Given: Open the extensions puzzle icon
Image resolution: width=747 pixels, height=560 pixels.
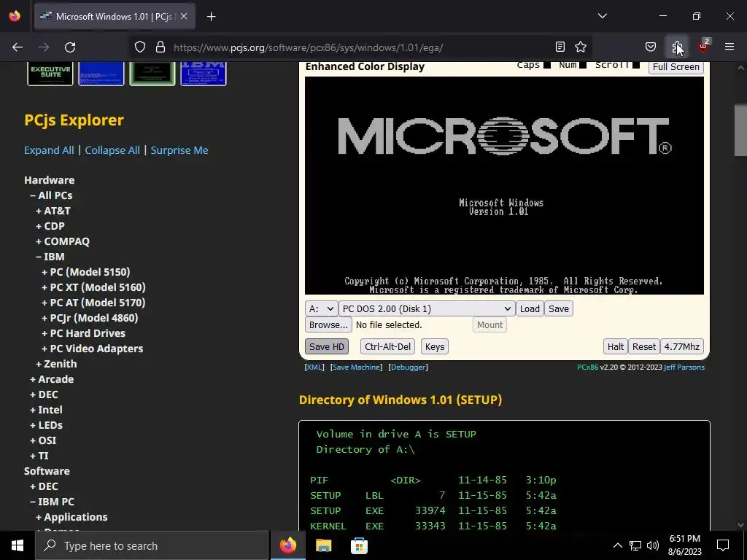Looking at the screenshot, I should 677,47.
